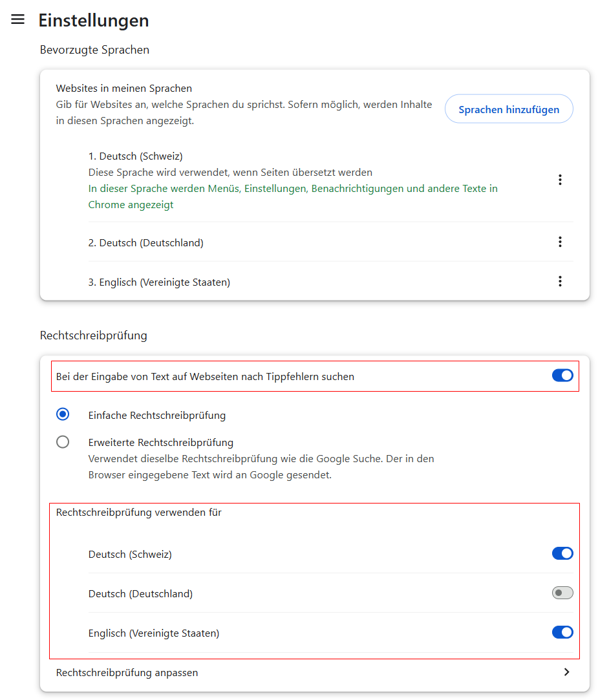Image resolution: width=609 pixels, height=700 pixels.
Task: Enable spell check for Deutsch (Deutschland)
Action: 562,593
